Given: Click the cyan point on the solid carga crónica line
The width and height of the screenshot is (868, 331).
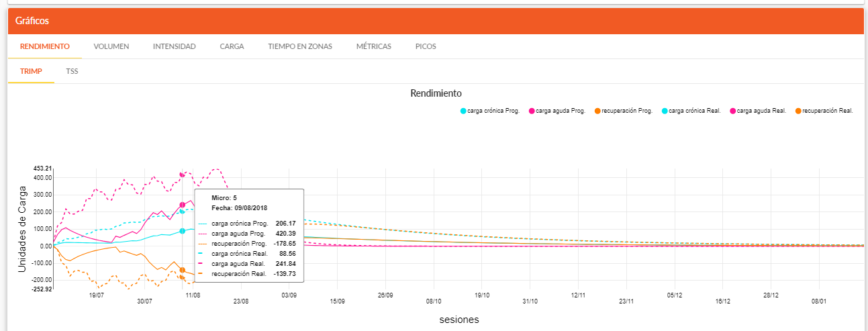Looking at the screenshot, I should 182,231.
